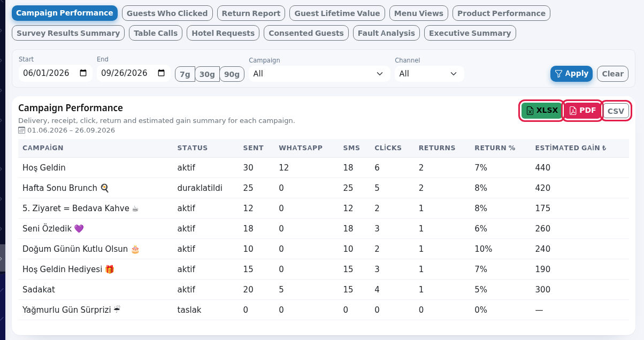Export the report as XLSX

pyautogui.click(x=541, y=111)
